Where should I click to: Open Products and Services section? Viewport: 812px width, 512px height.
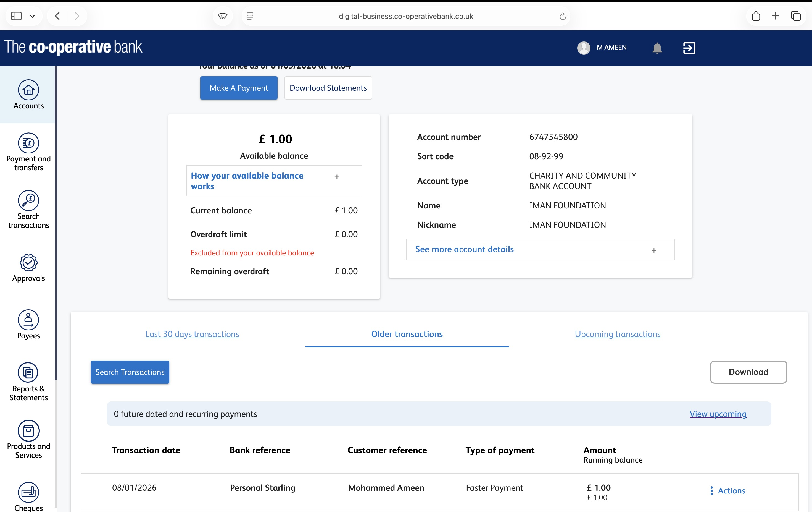pyautogui.click(x=28, y=439)
